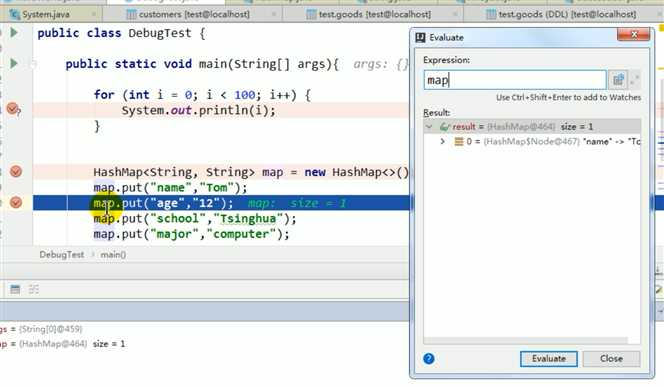
Task: Click the Evaluate button
Action: [548, 359]
